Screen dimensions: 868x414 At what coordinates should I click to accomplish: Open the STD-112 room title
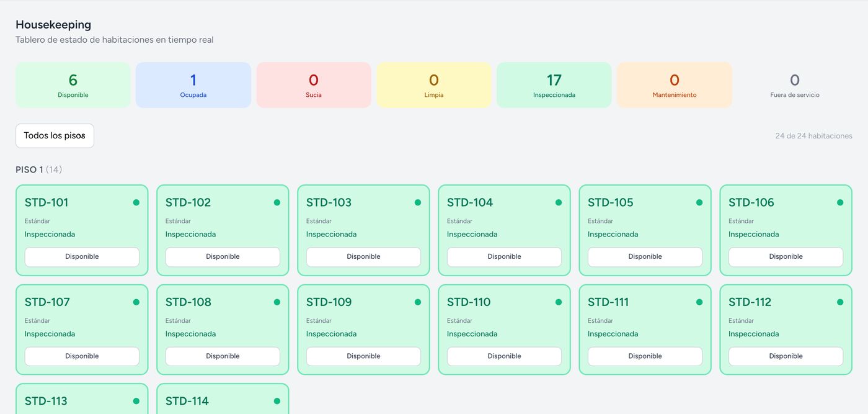[x=750, y=302]
